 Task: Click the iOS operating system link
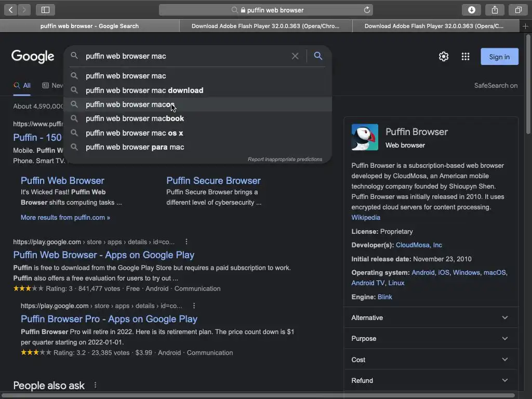pos(444,272)
